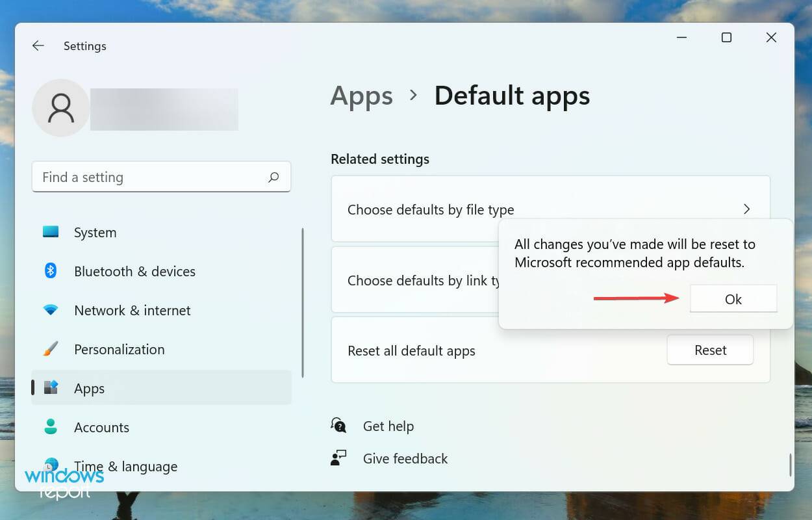812x520 pixels.
Task: Open the Give feedback link
Action: click(x=405, y=458)
